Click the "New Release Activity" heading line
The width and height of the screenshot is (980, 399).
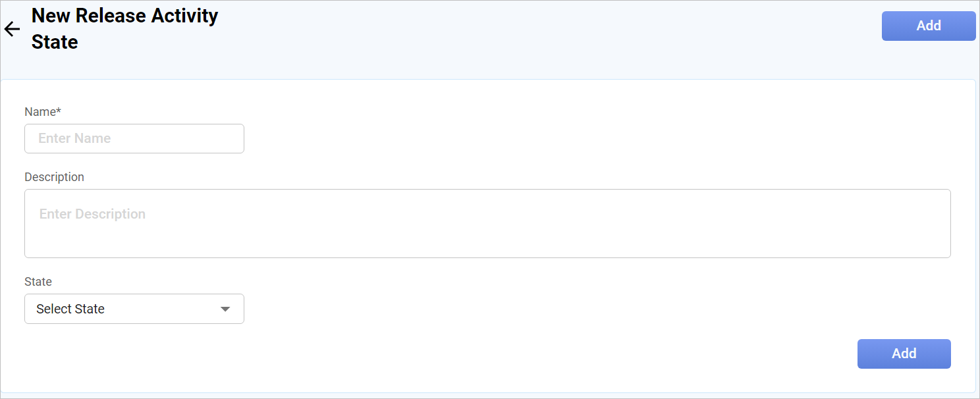pos(124,16)
